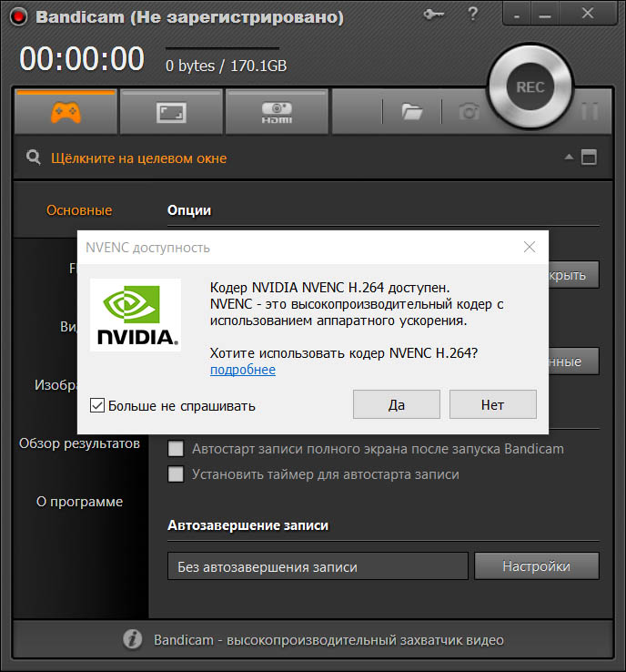This screenshot has height=672, width=626.
Task: Click the 'Без автозавершения записи' field
Action: [318, 566]
